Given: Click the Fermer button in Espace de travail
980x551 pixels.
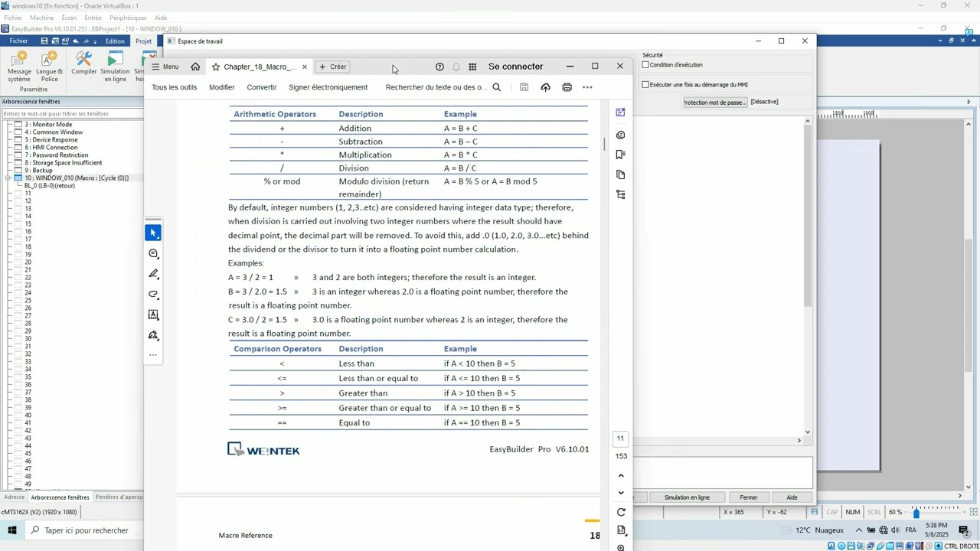Looking at the screenshot, I should (749, 497).
